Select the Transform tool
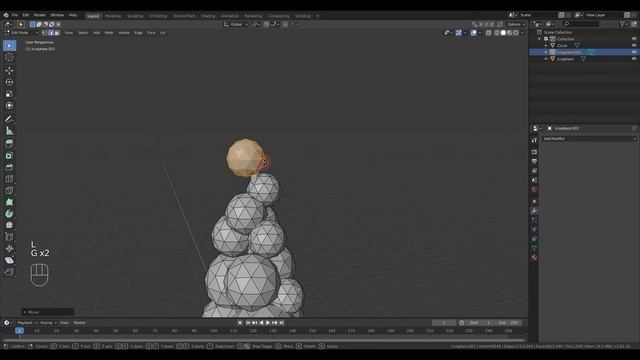The height and width of the screenshot is (360, 640). [x=9, y=106]
